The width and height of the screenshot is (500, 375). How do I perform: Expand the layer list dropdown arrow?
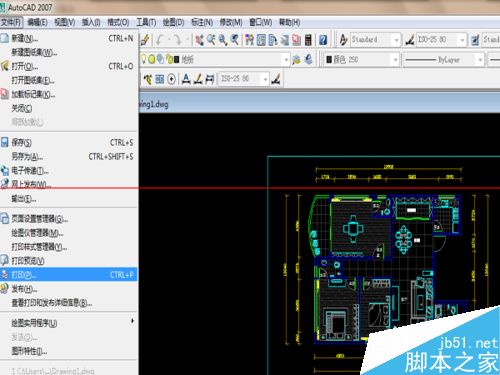tap(286, 60)
